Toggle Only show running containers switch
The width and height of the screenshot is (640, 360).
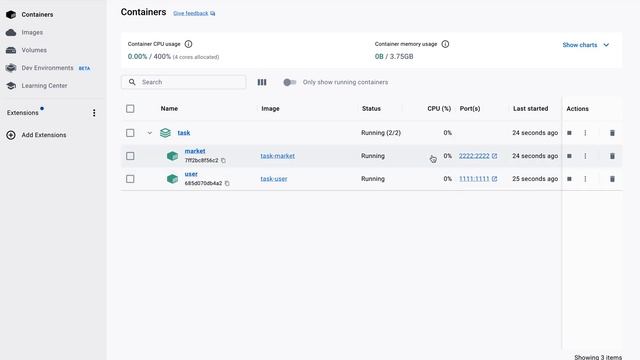289,82
